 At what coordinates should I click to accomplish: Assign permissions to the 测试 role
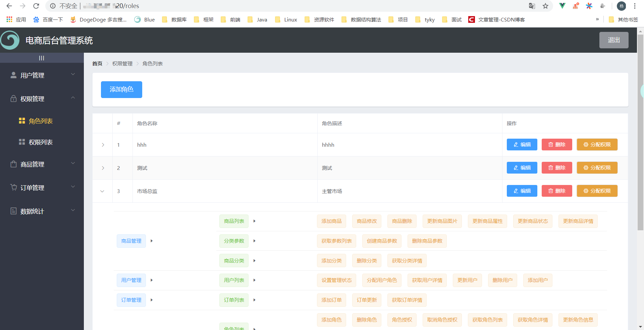(597, 168)
